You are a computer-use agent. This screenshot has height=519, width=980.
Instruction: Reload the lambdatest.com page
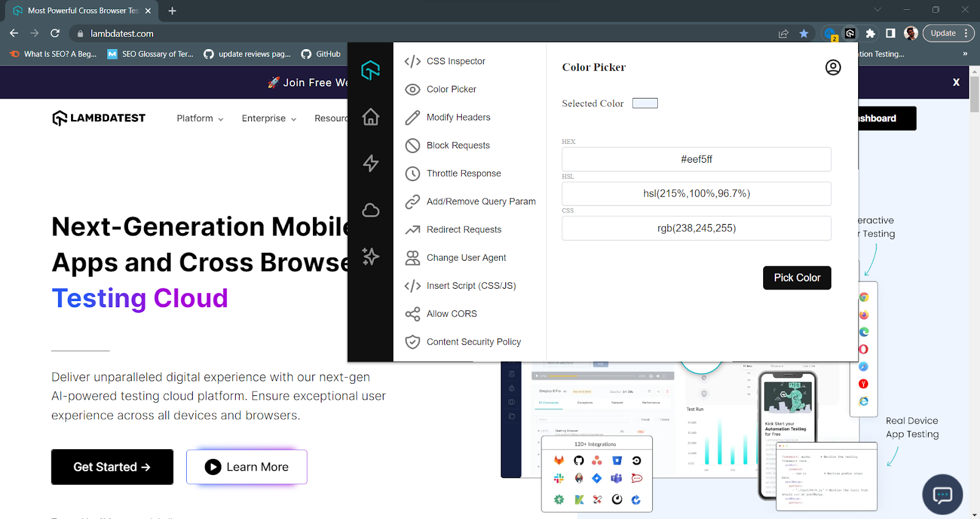[x=55, y=33]
